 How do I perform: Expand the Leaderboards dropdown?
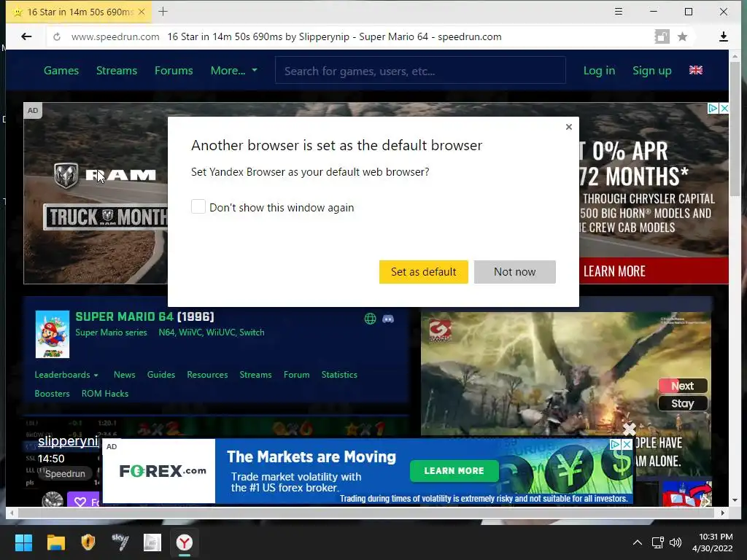66,375
